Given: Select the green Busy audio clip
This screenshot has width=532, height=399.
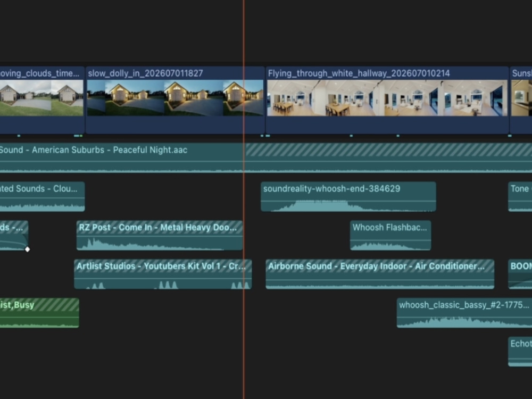Looking at the screenshot, I should pyautogui.click(x=39, y=313).
